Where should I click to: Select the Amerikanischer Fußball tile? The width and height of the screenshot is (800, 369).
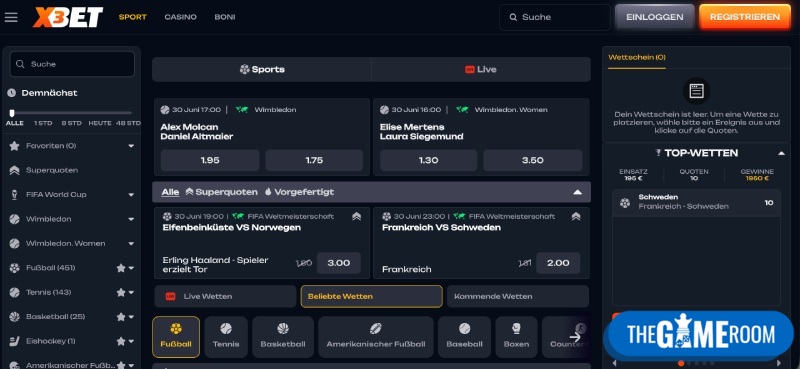tap(376, 337)
